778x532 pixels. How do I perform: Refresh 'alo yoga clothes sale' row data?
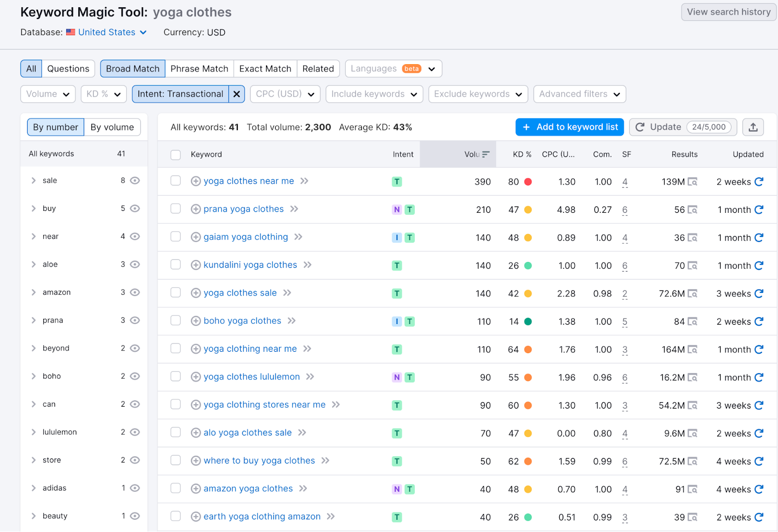click(x=759, y=433)
